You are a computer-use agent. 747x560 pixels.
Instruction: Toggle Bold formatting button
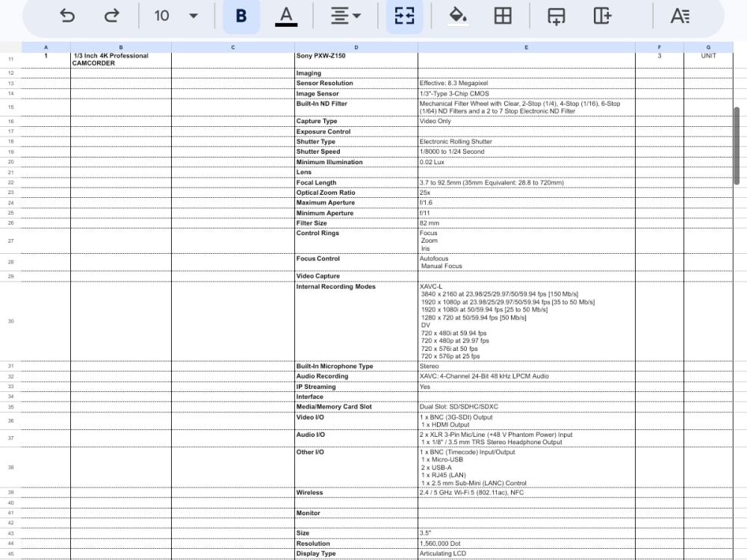(x=241, y=16)
